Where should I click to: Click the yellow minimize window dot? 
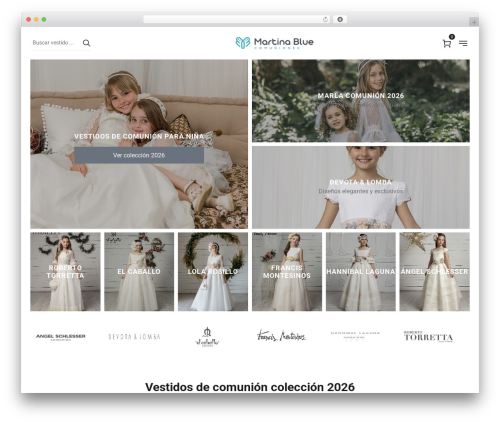click(36, 19)
